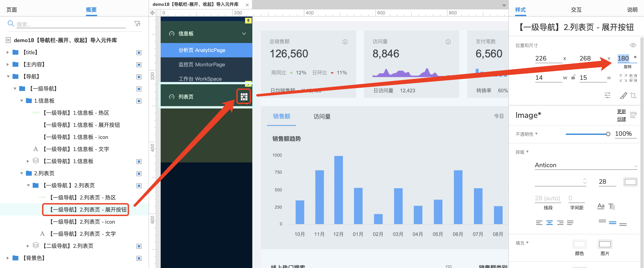Viewport: 644px width, 268px height.
Task: Switch to the 概要 tab
Action: [x=91, y=10]
